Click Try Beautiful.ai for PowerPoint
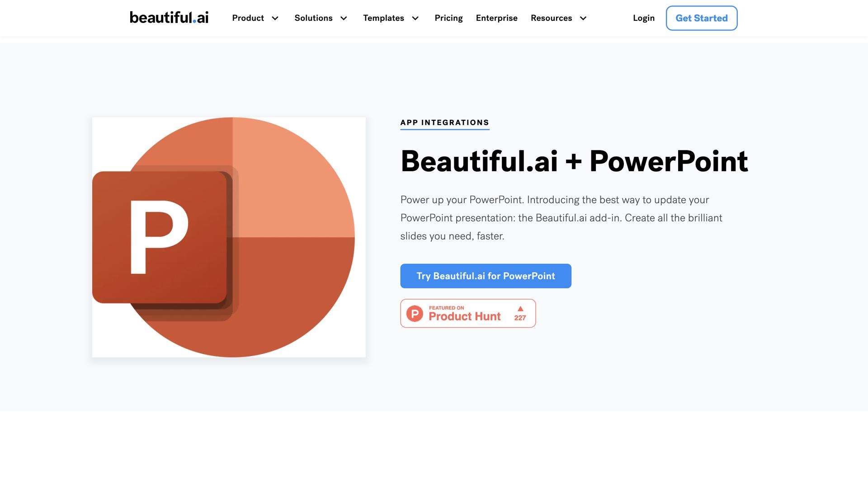Viewport: 868px width, 488px height. [486, 276]
